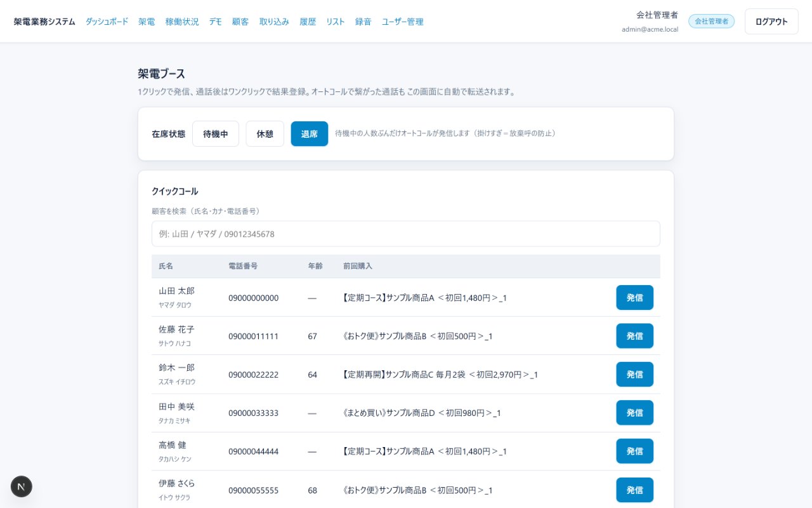The image size is (812, 508).
Task: Click the 架電業務システム site title
Action: 44,22
